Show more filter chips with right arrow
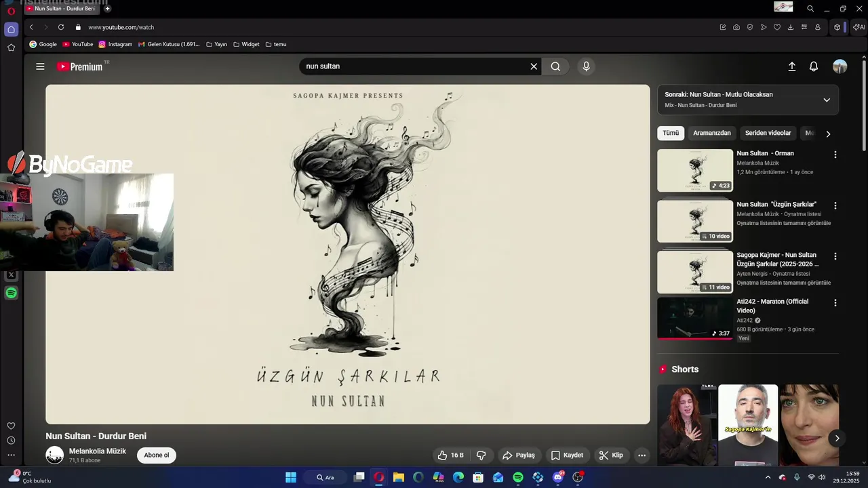868x488 pixels. (x=828, y=134)
